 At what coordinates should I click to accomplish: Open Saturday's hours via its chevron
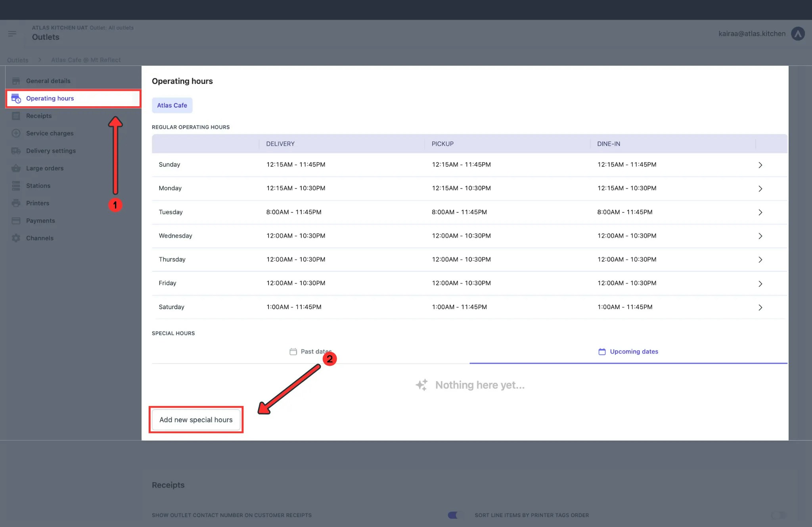tap(760, 307)
